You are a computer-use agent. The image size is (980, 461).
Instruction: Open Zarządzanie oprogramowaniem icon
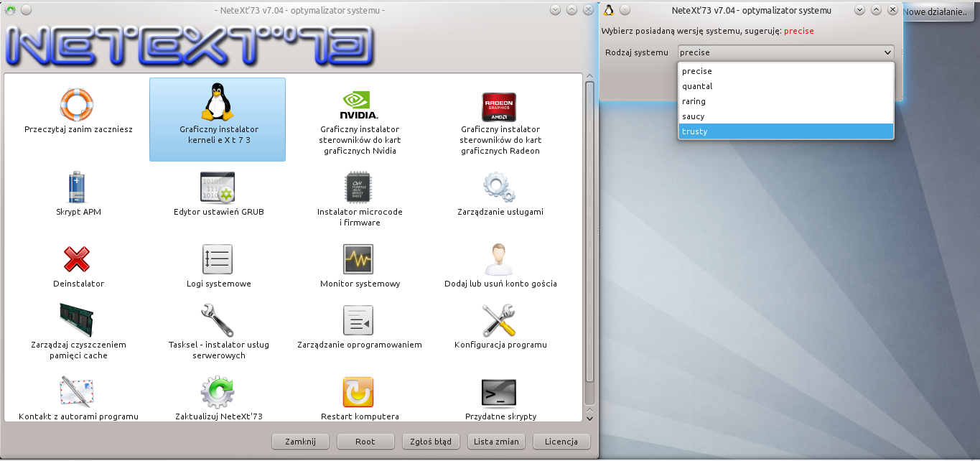point(359,320)
